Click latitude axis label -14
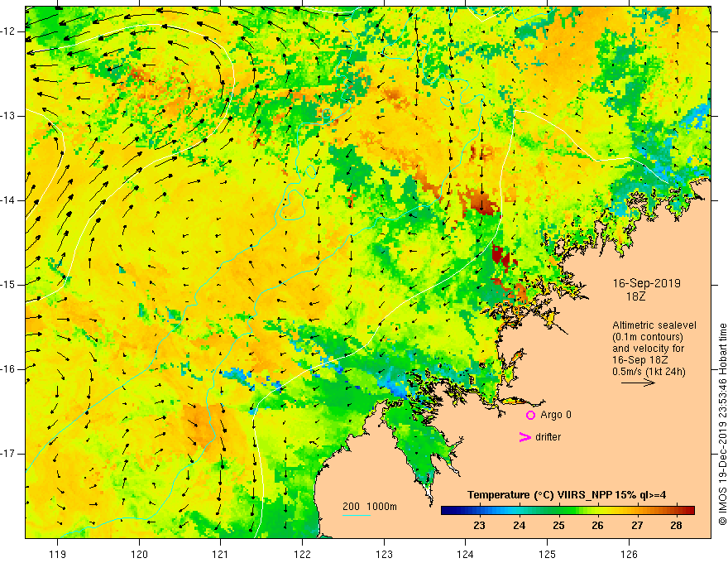728x563 pixels. (9, 200)
